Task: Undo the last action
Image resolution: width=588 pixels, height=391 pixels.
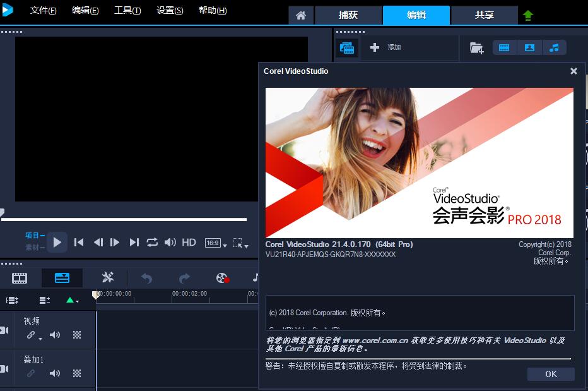Action: pyautogui.click(x=146, y=279)
